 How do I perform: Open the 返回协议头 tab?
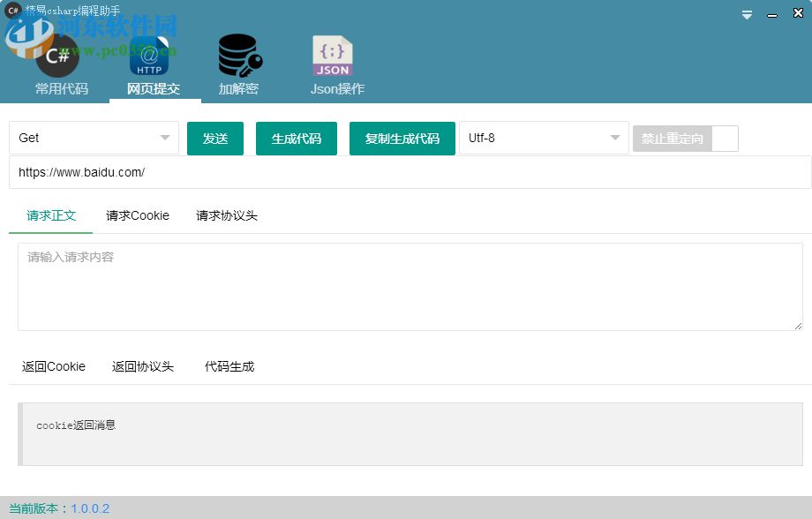pyautogui.click(x=142, y=366)
